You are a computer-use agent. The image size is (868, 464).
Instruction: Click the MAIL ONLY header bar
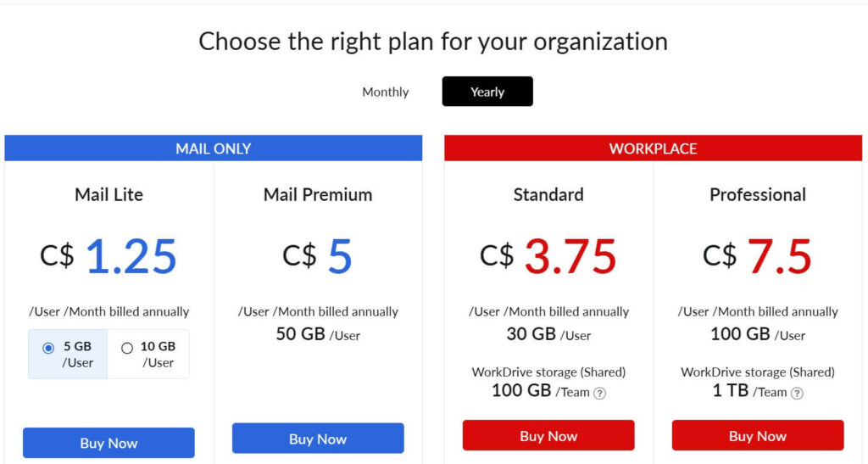214,148
